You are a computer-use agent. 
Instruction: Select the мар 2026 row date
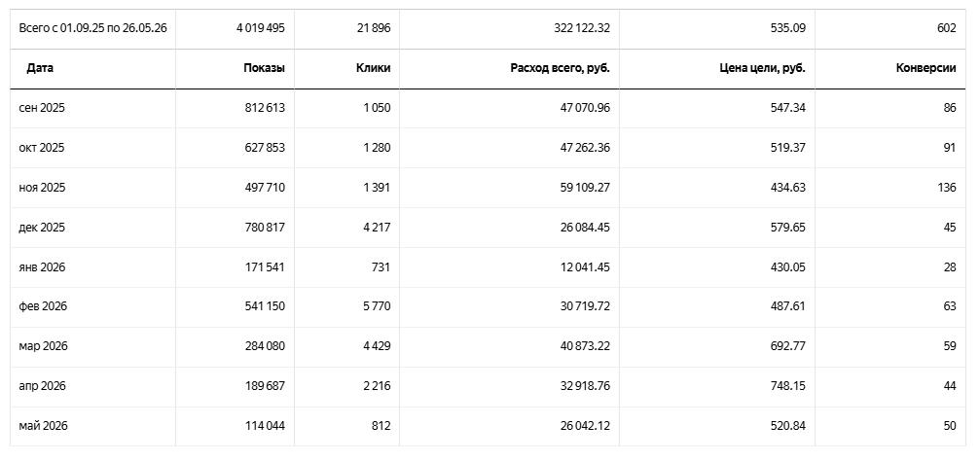click(43, 346)
